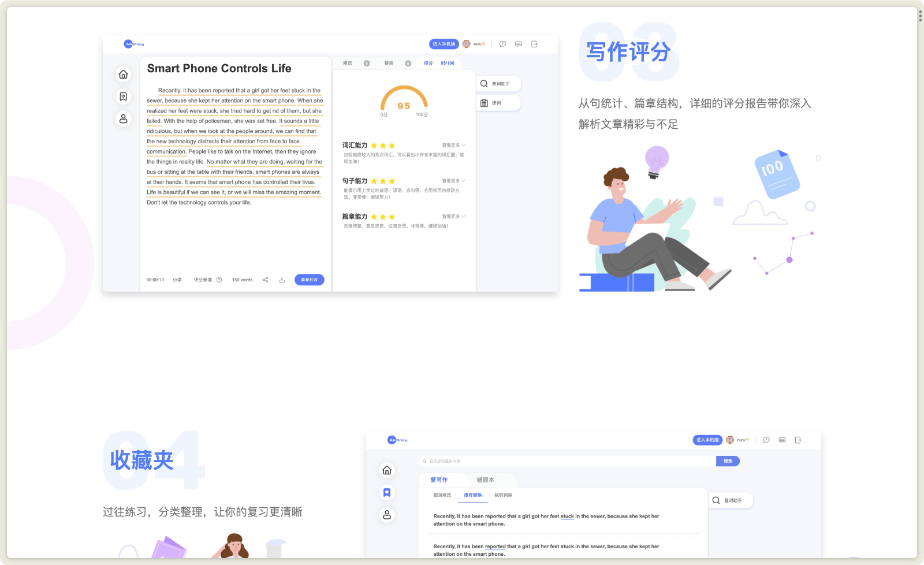Click the 词汇能力 star rating
This screenshot has height=565, width=924.
pyautogui.click(x=383, y=146)
